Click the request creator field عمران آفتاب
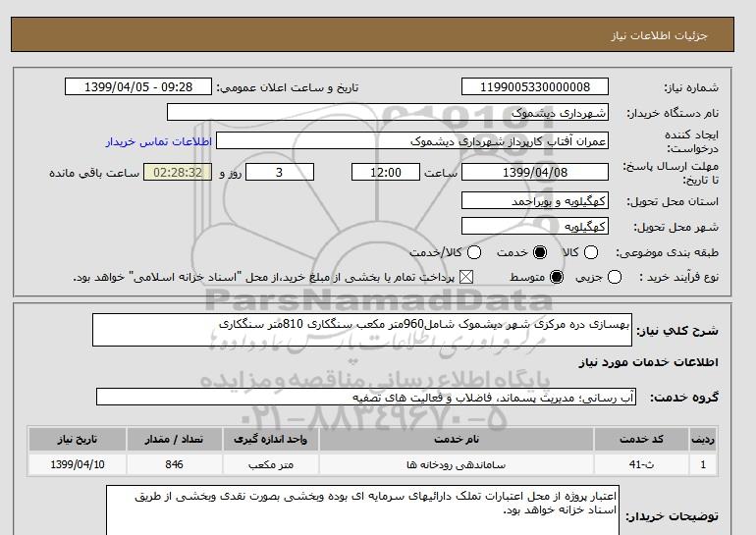The height and width of the screenshot is (535, 756). pos(412,141)
